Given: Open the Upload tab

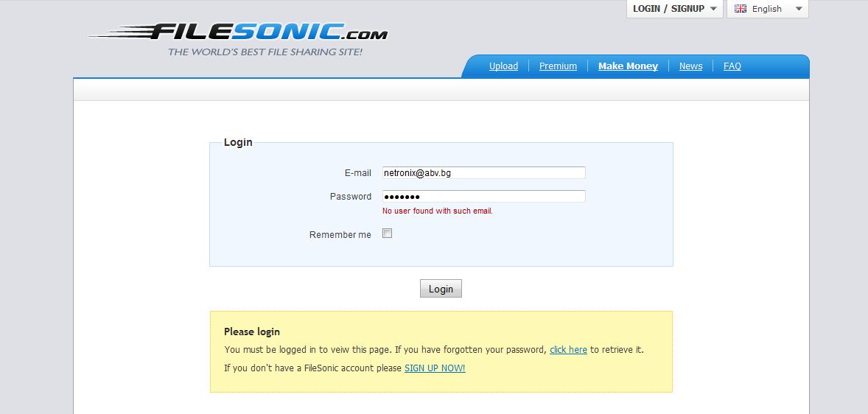Looking at the screenshot, I should 503,66.
